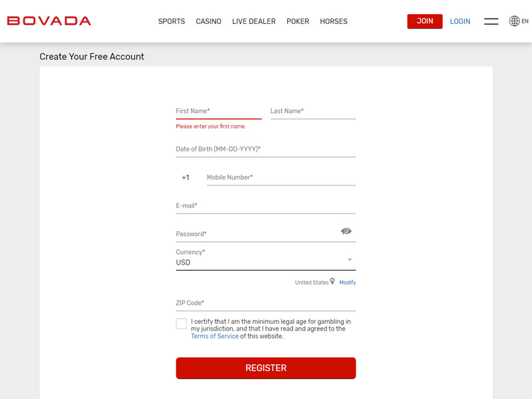Check the legal age certification checkbox
The image size is (532, 399).
(181, 324)
